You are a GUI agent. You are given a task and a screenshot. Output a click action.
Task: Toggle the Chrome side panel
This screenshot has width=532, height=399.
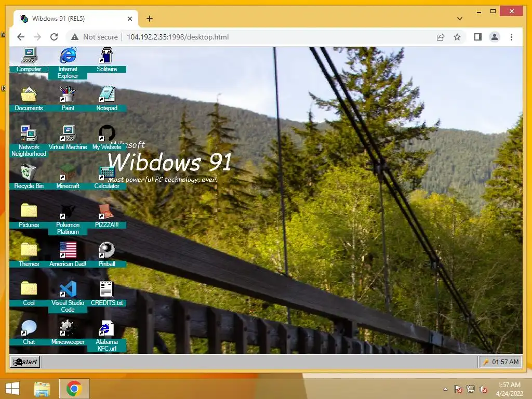click(x=478, y=37)
